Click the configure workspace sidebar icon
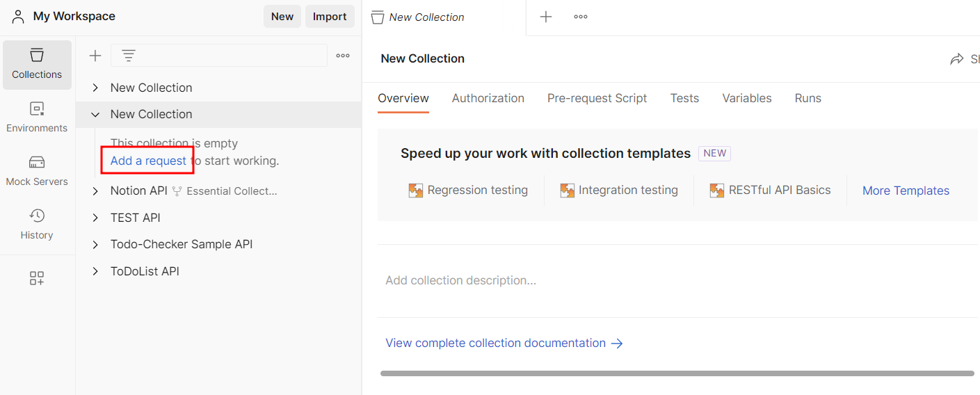 pyautogui.click(x=37, y=279)
